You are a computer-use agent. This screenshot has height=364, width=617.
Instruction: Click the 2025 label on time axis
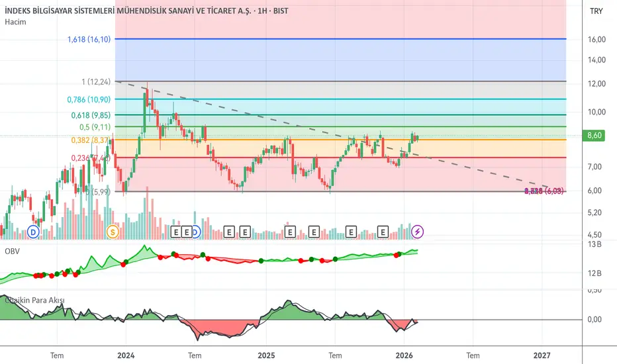[x=266, y=355]
